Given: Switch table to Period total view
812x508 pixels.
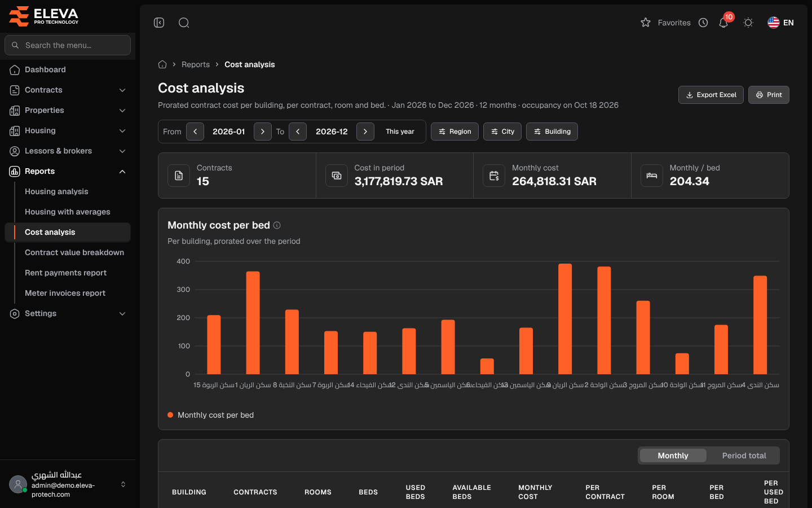Looking at the screenshot, I should (x=744, y=456).
